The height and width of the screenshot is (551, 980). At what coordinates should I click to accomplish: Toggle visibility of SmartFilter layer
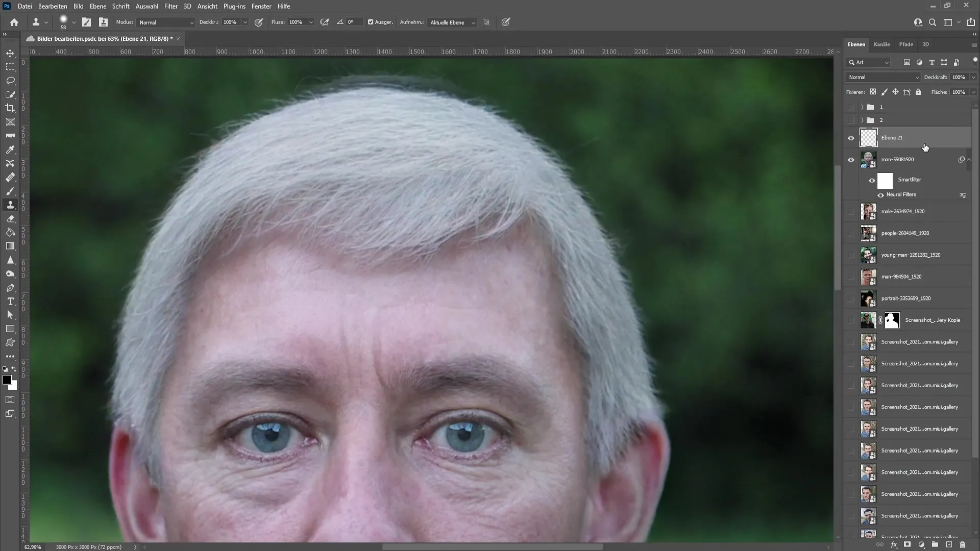(872, 180)
